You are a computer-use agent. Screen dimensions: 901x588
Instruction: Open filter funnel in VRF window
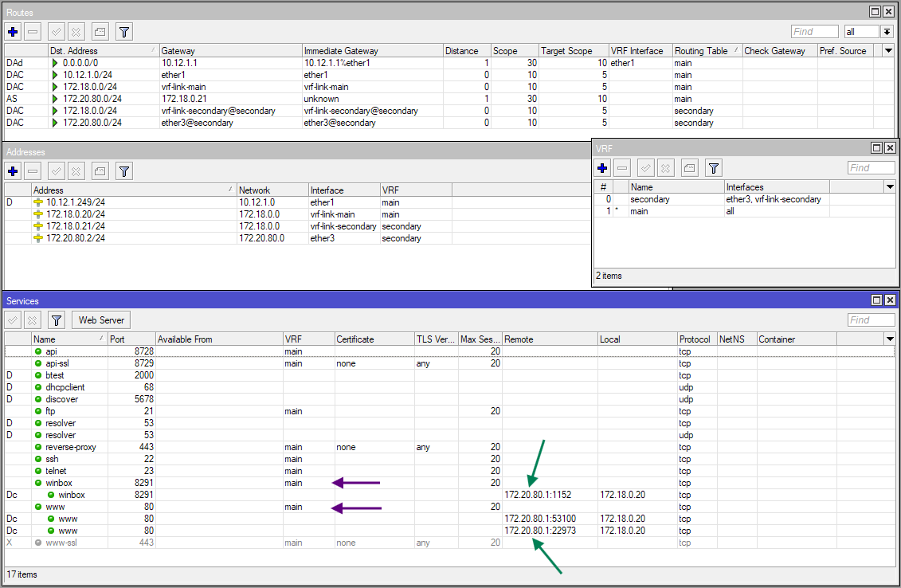714,168
